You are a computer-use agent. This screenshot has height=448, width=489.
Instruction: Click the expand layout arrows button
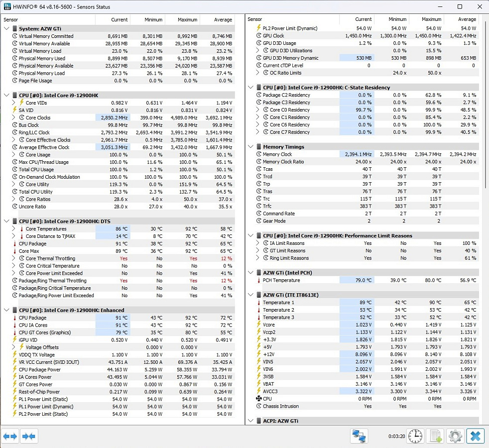point(10,436)
